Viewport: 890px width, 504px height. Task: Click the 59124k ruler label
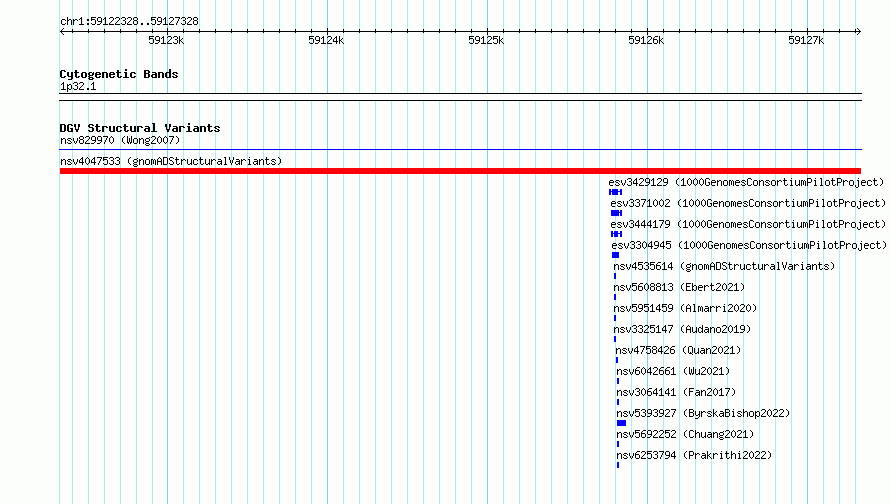[x=326, y=40]
